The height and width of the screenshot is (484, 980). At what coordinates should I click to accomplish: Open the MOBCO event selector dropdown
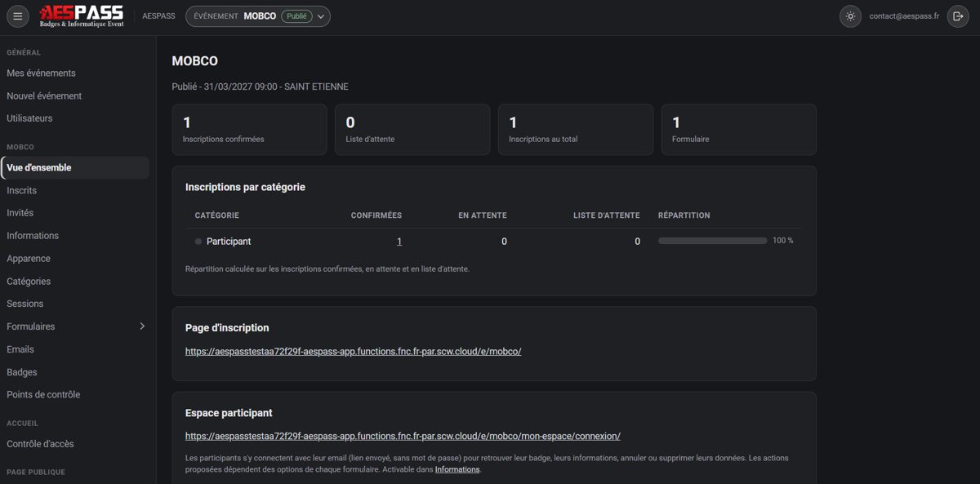click(258, 16)
